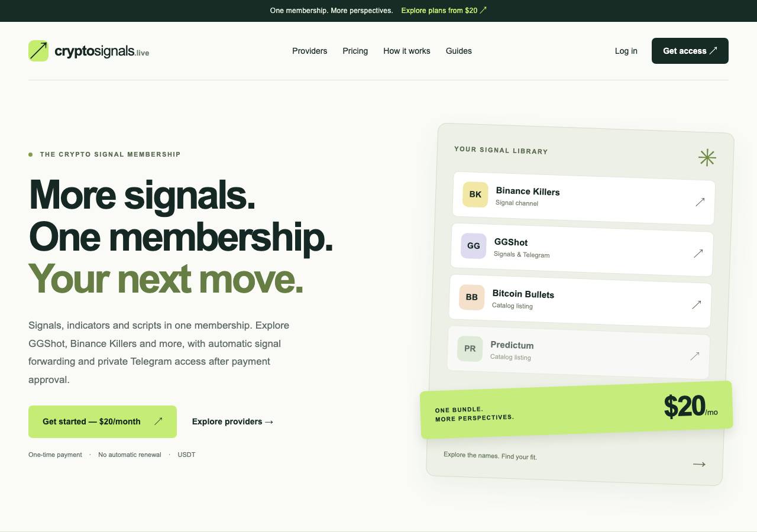The height and width of the screenshot is (532, 757).
Task: Click 'One membership. More perspectives.' banner text
Action: coord(331,11)
